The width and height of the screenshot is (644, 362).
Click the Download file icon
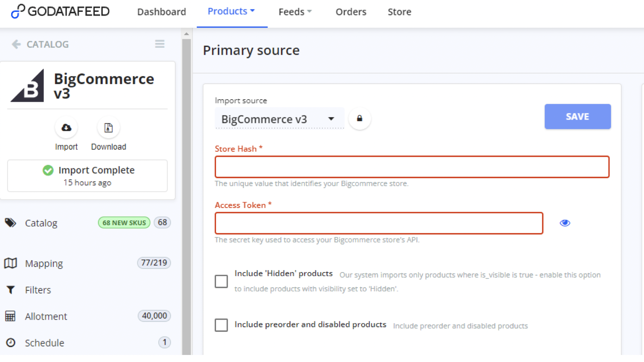click(108, 127)
